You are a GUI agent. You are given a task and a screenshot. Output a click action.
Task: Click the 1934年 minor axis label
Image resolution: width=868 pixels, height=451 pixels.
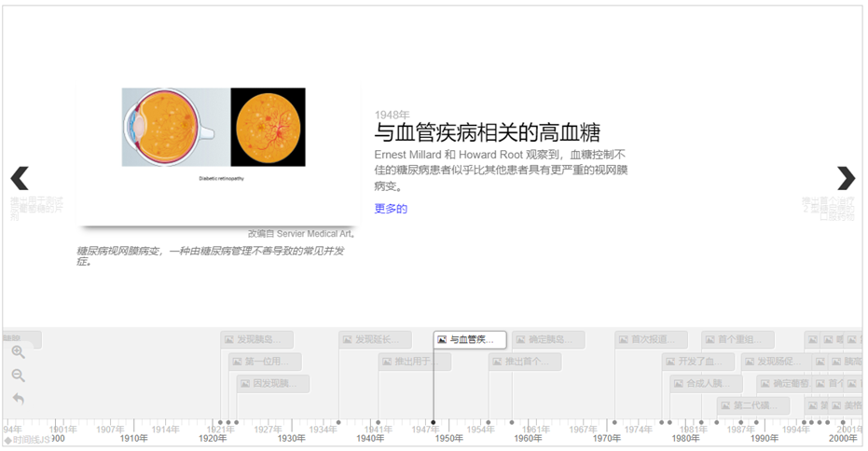(323, 429)
